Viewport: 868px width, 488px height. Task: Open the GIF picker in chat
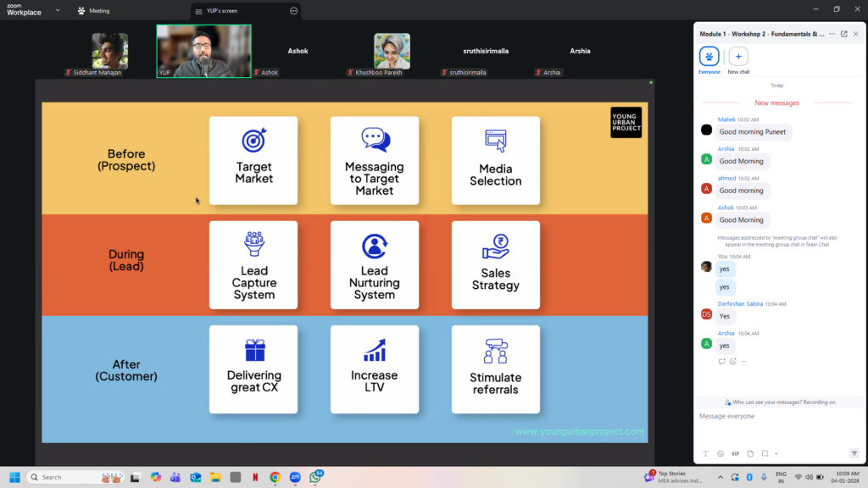[735, 453]
